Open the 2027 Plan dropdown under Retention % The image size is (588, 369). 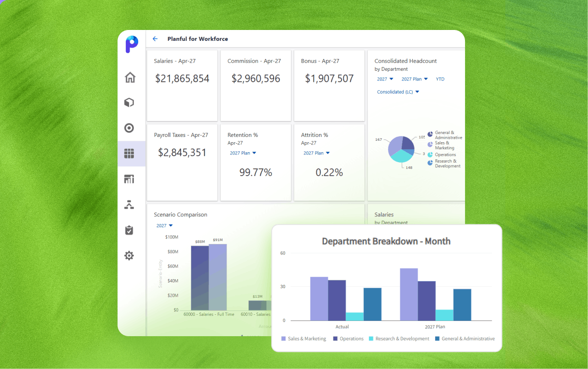(x=243, y=153)
